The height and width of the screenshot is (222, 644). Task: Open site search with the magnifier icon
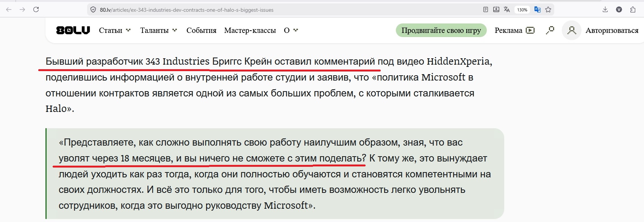tap(550, 30)
